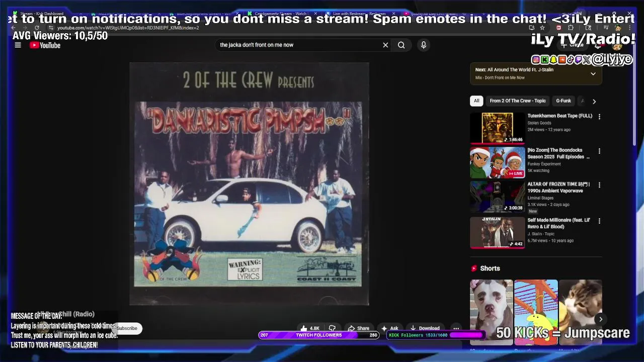Open the Ask AI assistant button
This screenshot has width=644, height=362.
(x=390, y=328)
